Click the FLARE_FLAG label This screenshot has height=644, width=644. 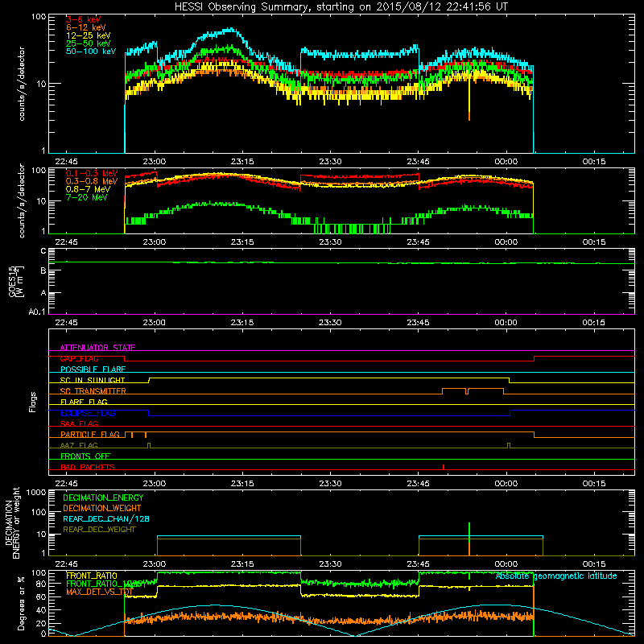(84, 402)
